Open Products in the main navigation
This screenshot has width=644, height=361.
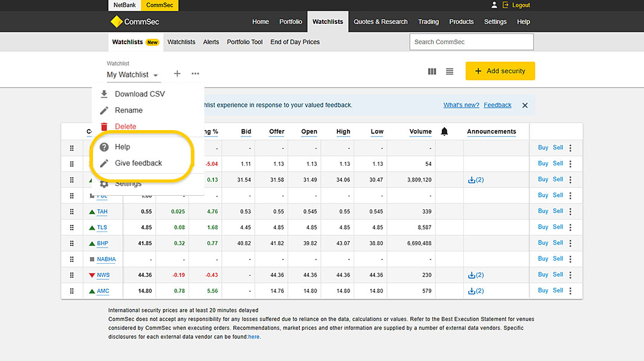[461, 22]
